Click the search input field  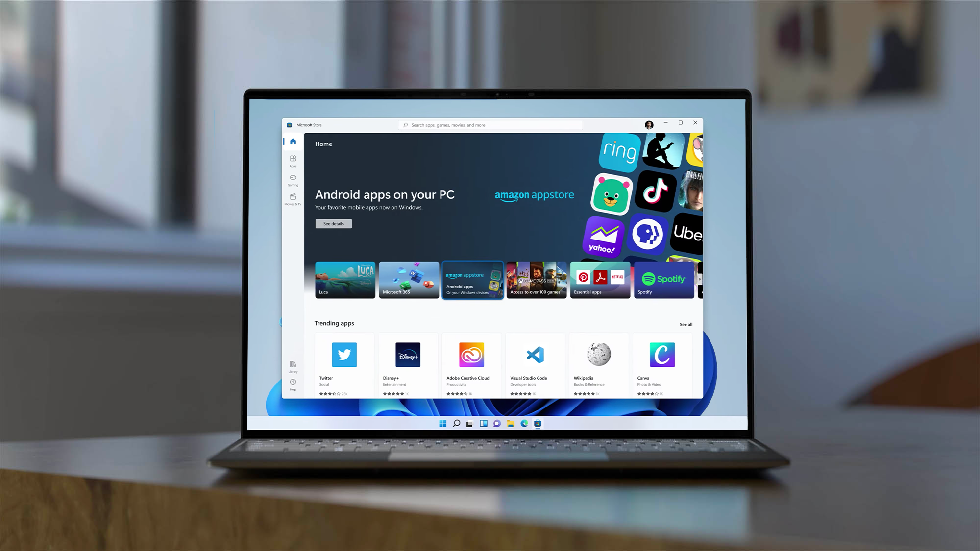(490, 124)
